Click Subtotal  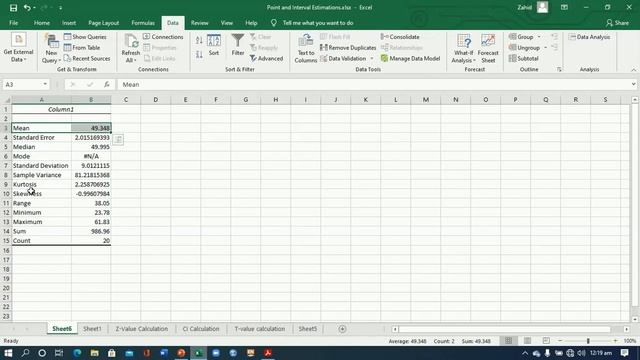(524, 58)
